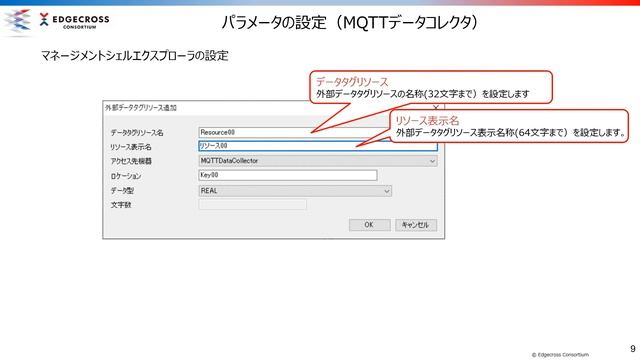Viewport: 640px width, 360px height.
Task: Focus the リソース表示名 input field
Action: coord(318,146)
